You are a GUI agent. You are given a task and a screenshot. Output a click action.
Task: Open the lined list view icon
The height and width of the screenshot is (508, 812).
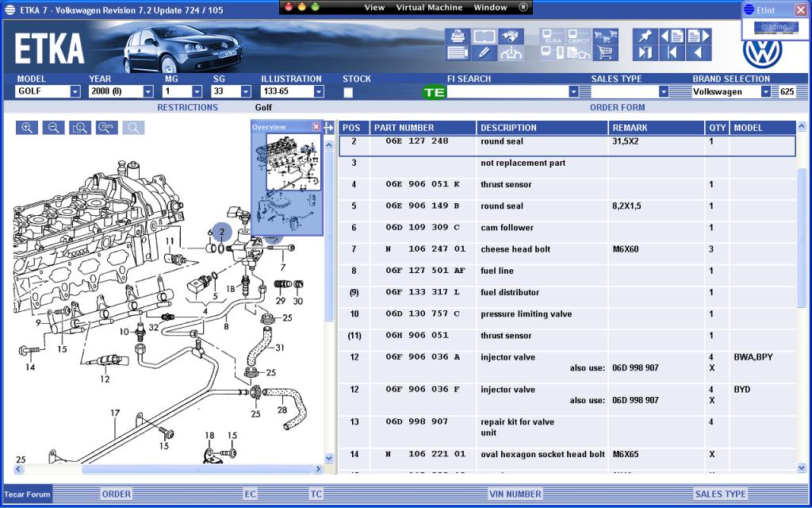click(x=458, y=53)
